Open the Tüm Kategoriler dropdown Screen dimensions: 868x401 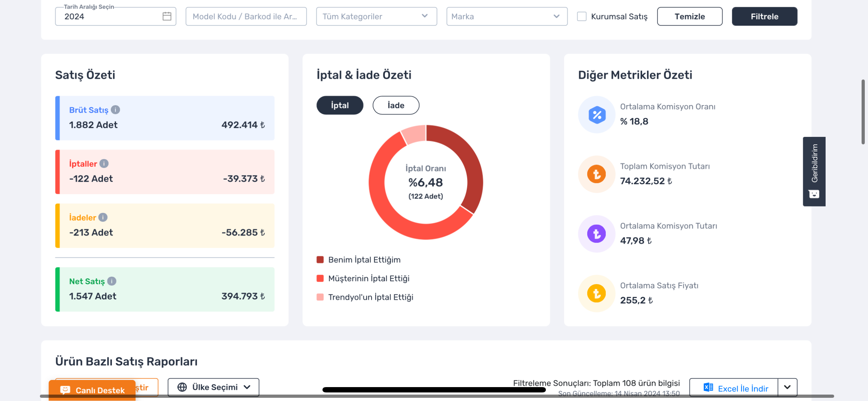click(x=377, y=16)
